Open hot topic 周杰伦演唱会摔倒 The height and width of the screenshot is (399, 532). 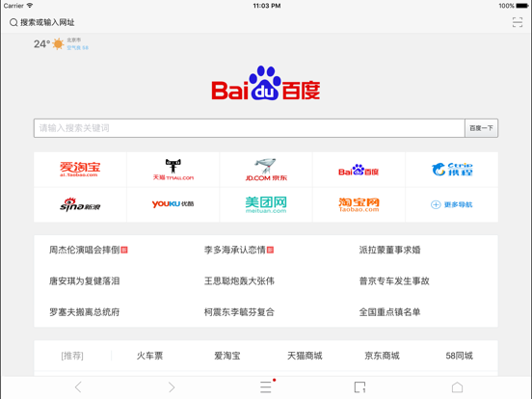[85, 250]
